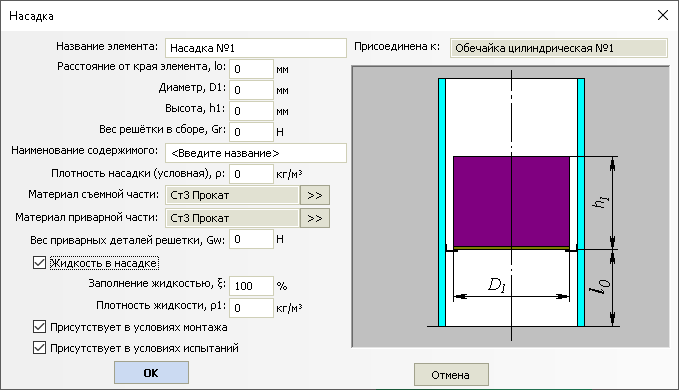Click the Присоединена к label
679x390 pixels.
397,46
